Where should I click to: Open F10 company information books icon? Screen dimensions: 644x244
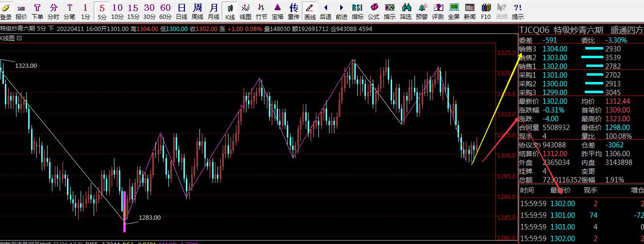pos(486,11)
